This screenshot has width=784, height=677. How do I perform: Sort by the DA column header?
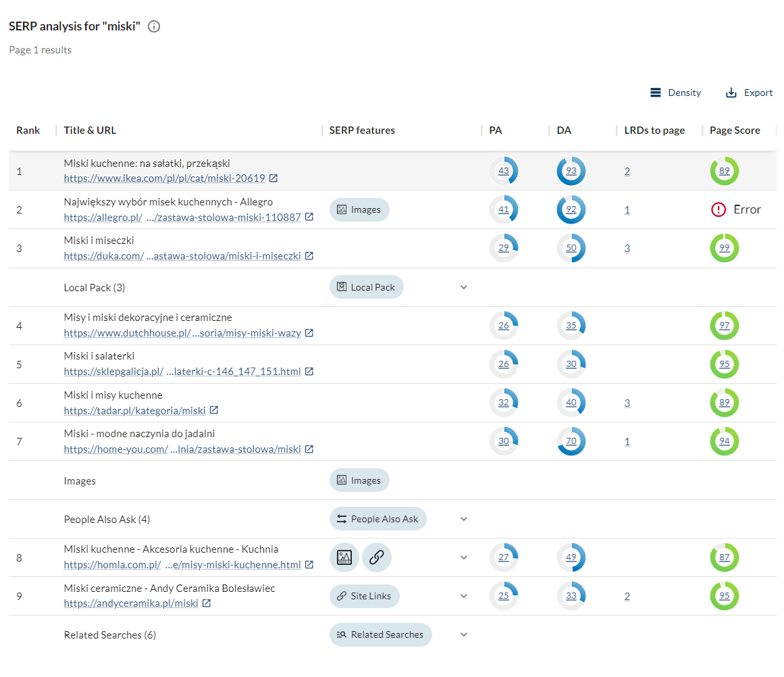pos(564,130)
